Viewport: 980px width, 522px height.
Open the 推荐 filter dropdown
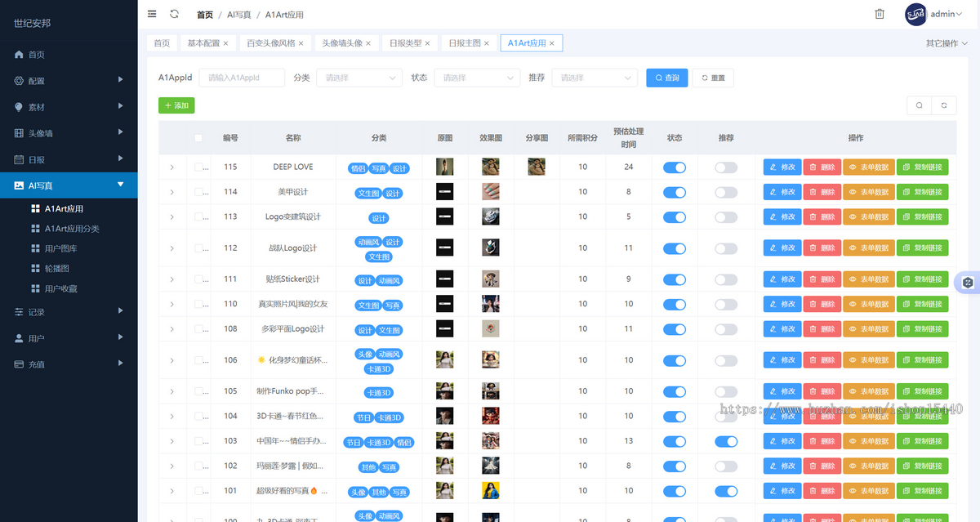tap(595, 78)
